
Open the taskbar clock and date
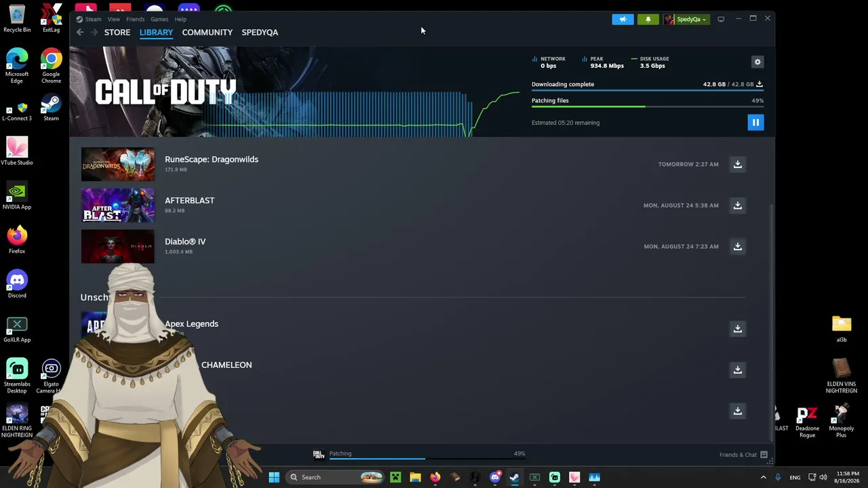pyautogui.click(x=848, y=477)
